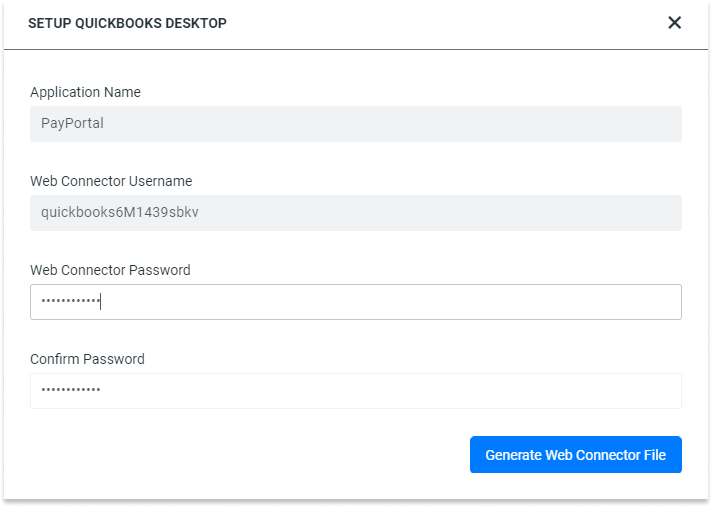
Task: Select the Application Name field containing PayPortal
Action: (356, 124)
